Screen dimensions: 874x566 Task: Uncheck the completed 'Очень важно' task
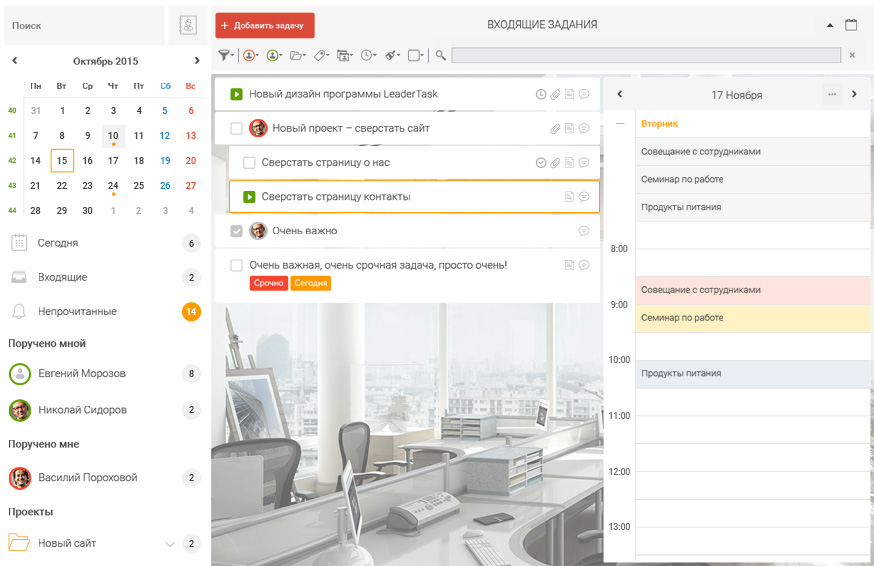[236, 231]
